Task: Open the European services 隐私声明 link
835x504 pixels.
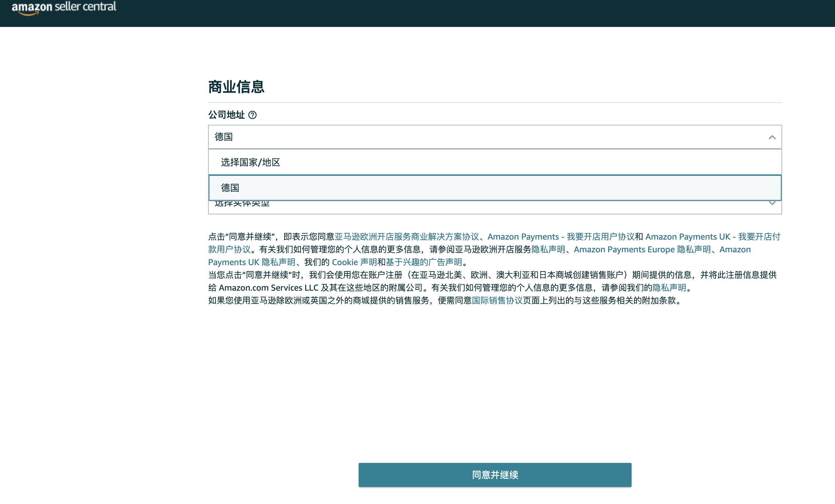Action: (x=548, y=250)
